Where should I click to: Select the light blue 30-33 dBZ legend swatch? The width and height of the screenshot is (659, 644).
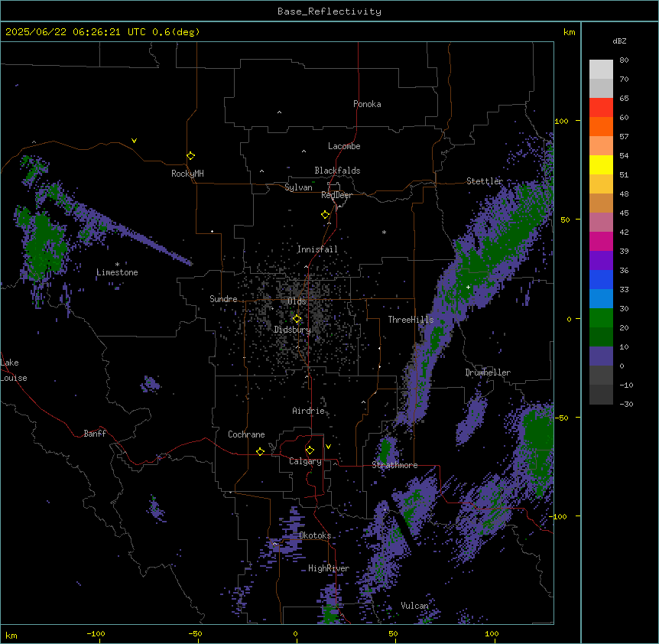(x=601, y=299)
